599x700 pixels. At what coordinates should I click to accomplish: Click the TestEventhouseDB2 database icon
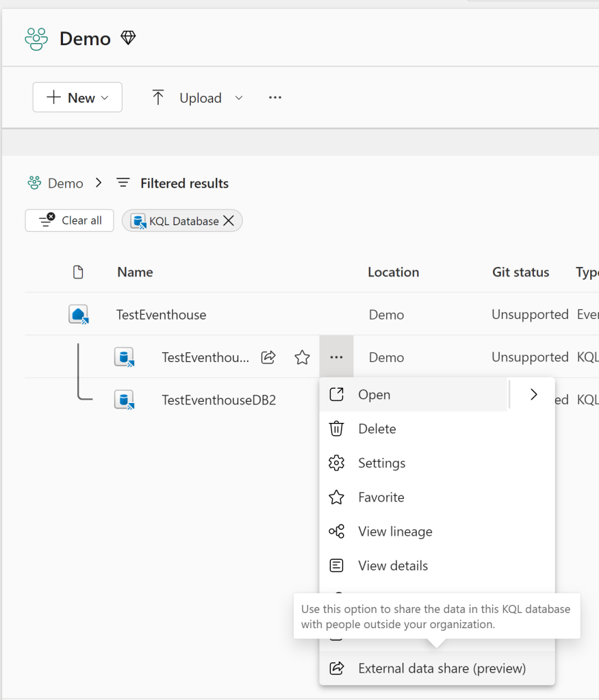point(124,400)
